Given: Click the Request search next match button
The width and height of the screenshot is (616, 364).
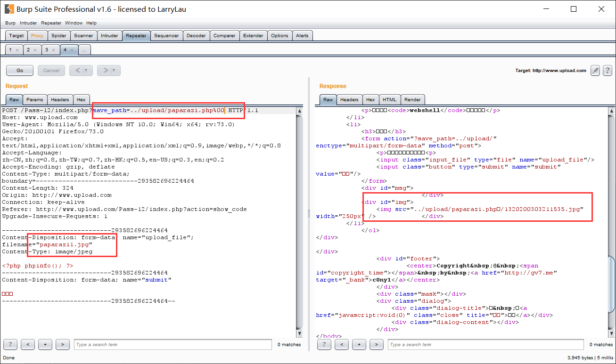Looking at the screenshot, I should [63, 344].
